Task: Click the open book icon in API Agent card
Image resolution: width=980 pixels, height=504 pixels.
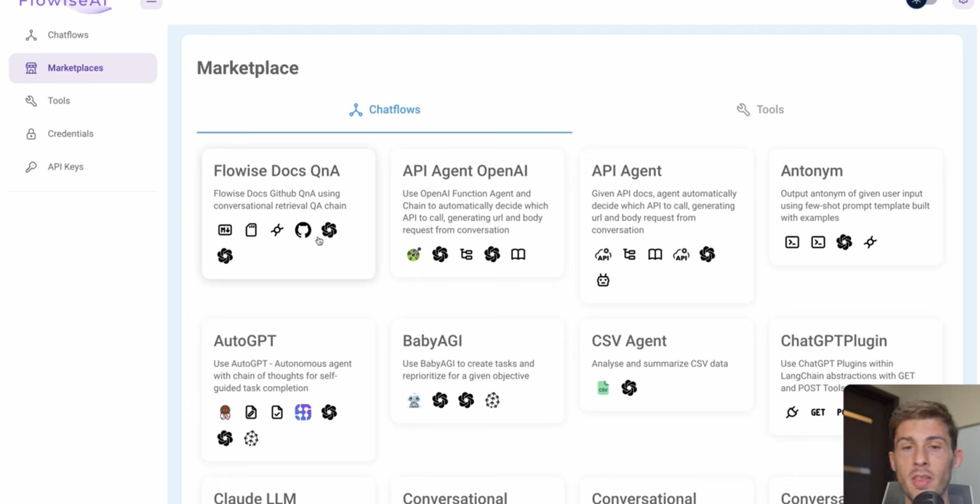Action: point(655,254)
